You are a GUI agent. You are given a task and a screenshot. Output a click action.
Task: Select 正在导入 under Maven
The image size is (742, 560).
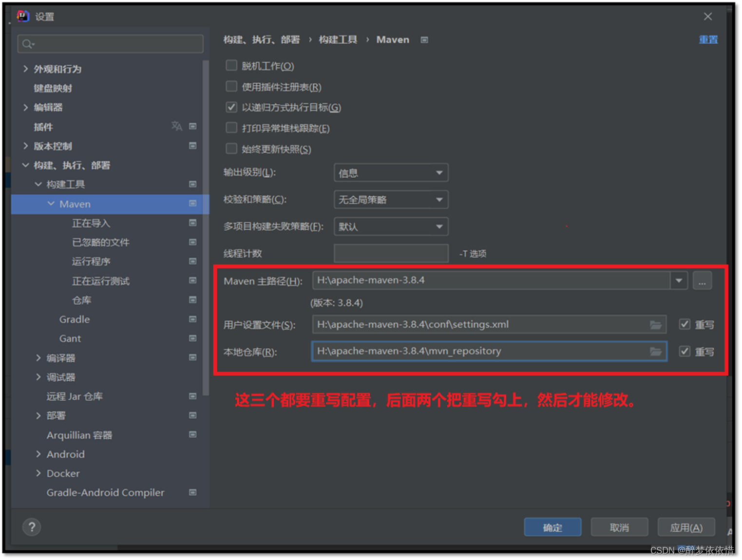coord(91,223)
